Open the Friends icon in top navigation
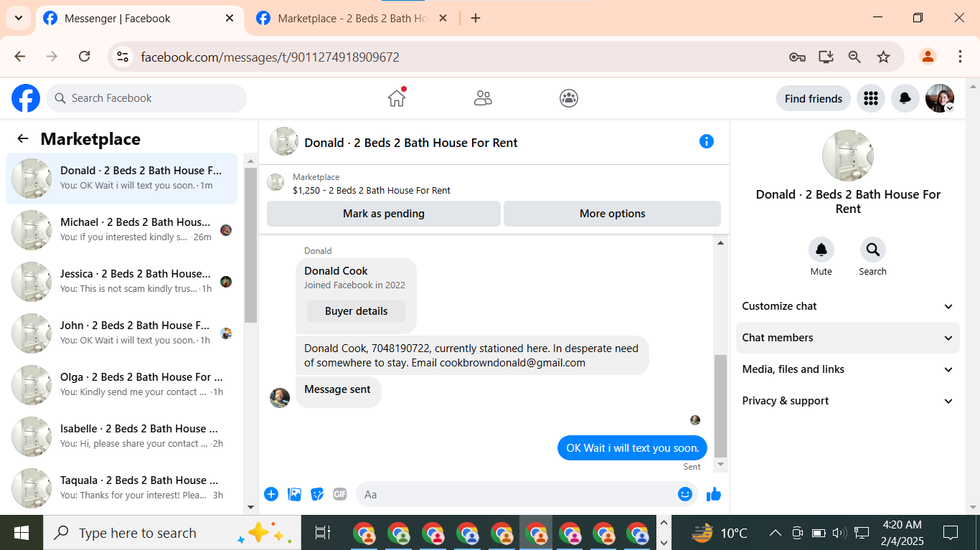 [483, 98]
